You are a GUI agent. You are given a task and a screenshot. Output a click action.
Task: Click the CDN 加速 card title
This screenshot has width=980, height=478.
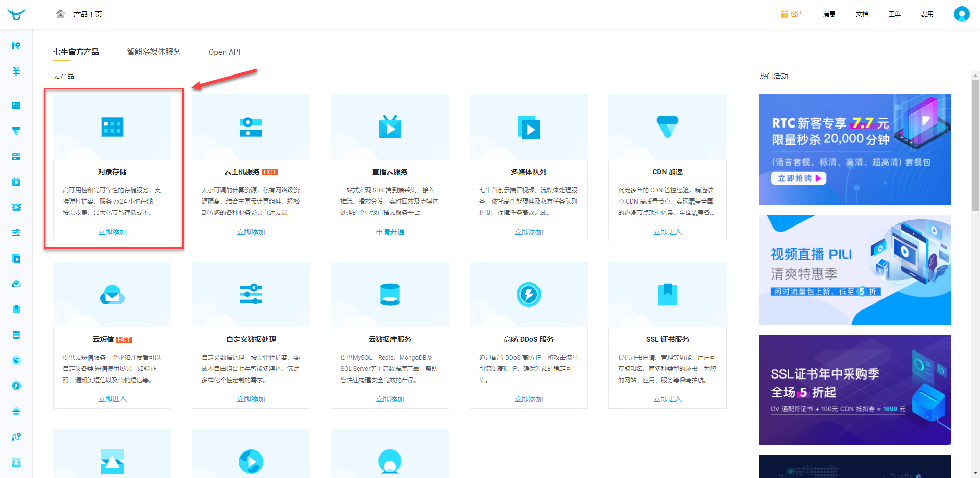coord(668,172)
